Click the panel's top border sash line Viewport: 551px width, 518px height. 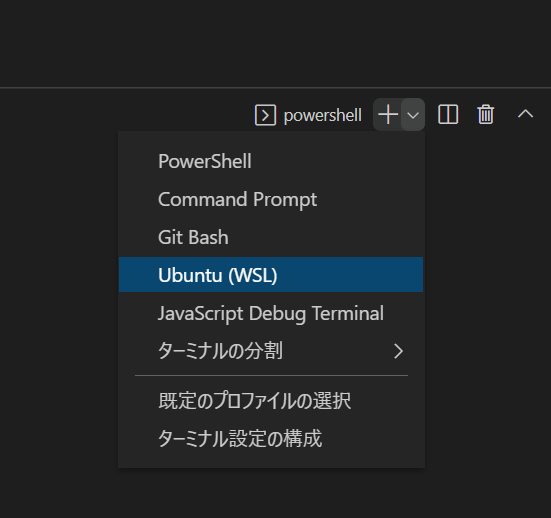(x=276, y=87)
